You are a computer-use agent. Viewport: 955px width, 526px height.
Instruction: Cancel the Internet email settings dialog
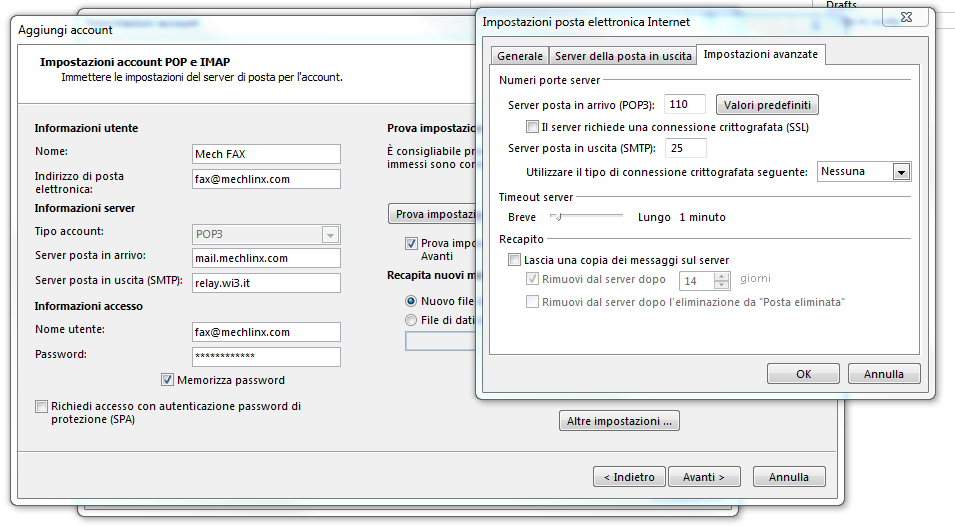(883, 374)
